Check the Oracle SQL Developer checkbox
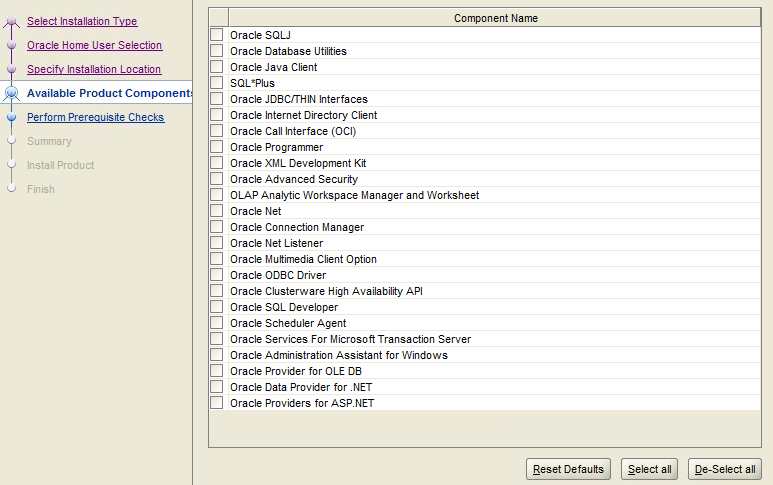Screen dimensions: 773x485 pos(216,307)
